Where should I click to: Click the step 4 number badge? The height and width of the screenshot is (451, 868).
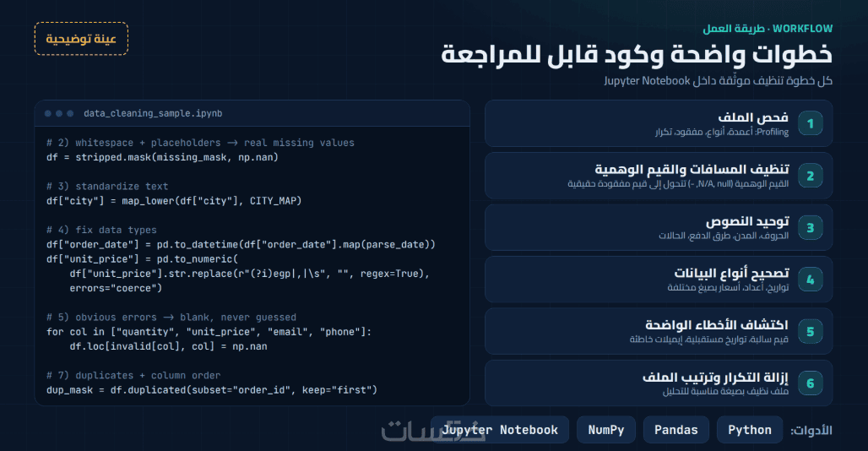coord(810,280)
